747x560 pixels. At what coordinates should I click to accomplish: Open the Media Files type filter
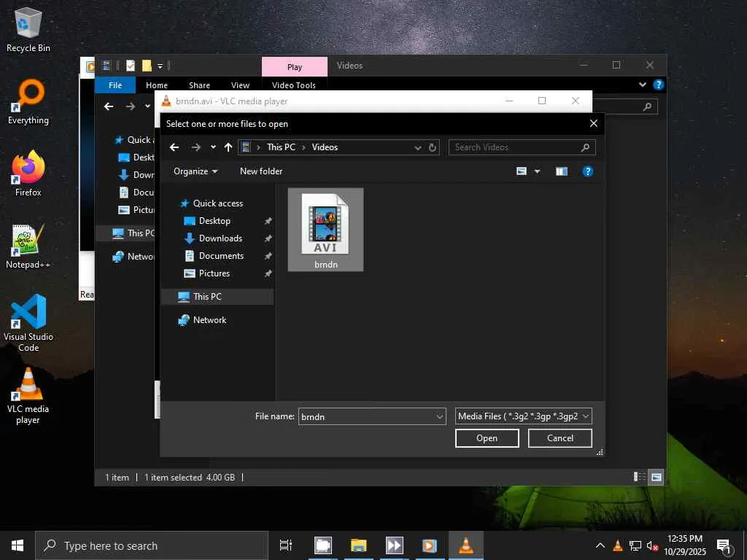tap(523, 416)
